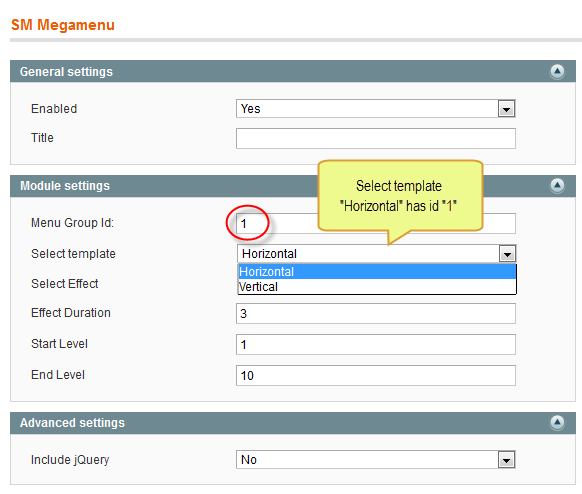
Task: Collapse the General settings section arrow icon
Action: point(557,71)
